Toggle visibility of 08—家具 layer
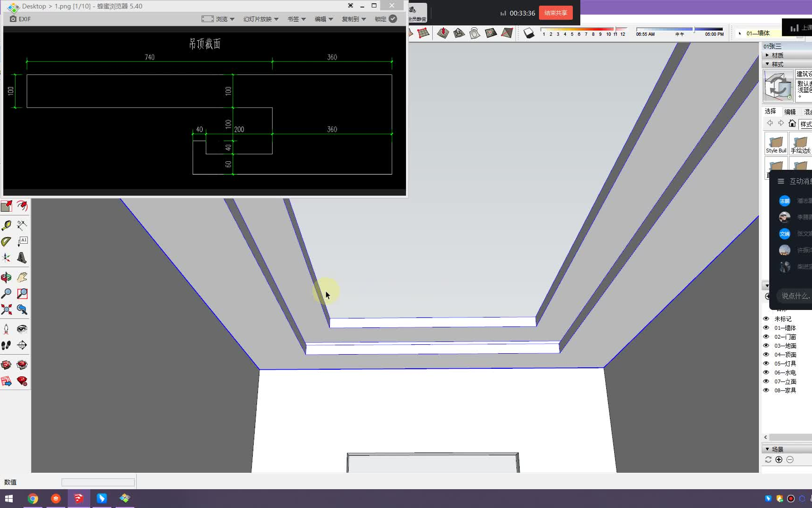Viewport: 812px width, 508px height. click(766, 390)
